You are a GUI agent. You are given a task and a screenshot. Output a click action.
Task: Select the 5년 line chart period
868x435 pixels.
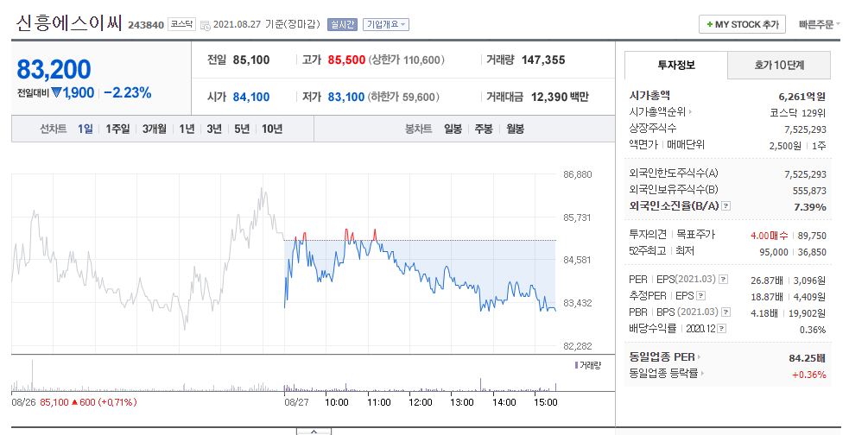pos(242,129)
